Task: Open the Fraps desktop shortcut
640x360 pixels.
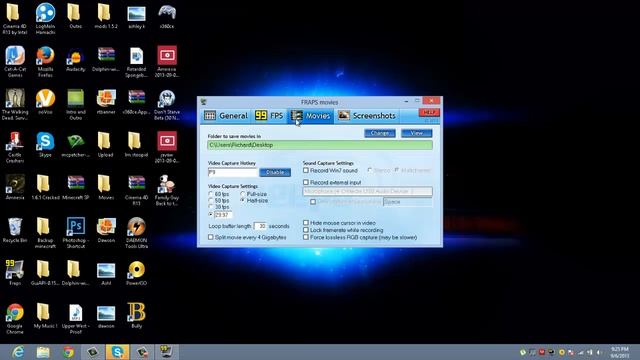Action: tap(15, 273)
